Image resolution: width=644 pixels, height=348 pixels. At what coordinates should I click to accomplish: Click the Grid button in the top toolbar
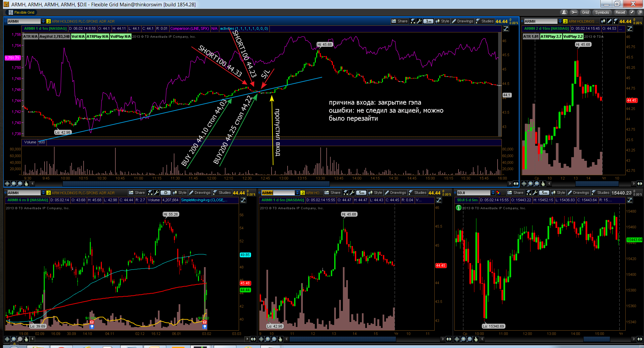click(585, 12)
